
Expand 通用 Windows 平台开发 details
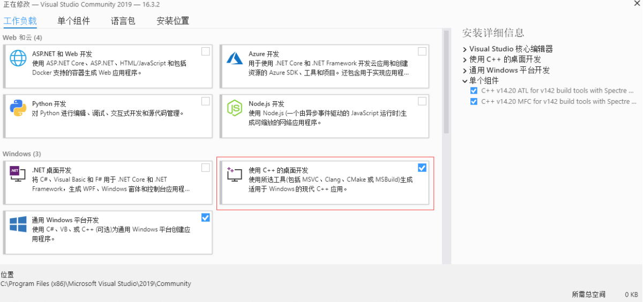click(465, 70)
